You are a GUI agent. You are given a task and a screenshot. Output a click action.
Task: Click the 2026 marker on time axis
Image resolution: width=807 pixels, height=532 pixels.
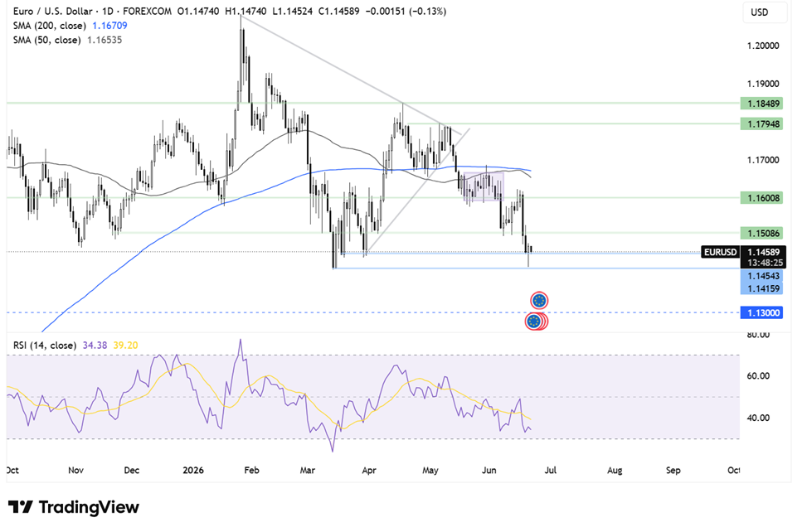point(193,471)
